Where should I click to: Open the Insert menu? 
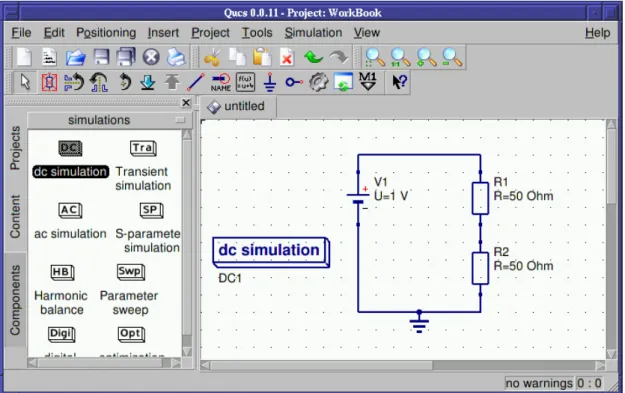coord(163,33)
